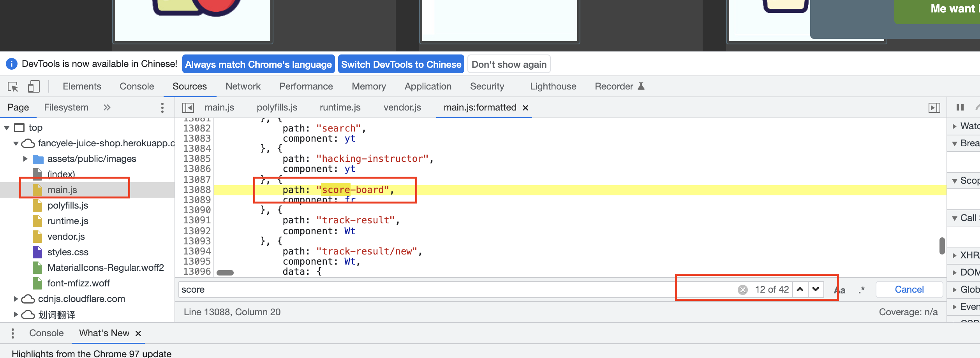This screenshot has height=358, width=980.
Task: Open the drawer three-dot menu
Action: [x=13, y=333]
